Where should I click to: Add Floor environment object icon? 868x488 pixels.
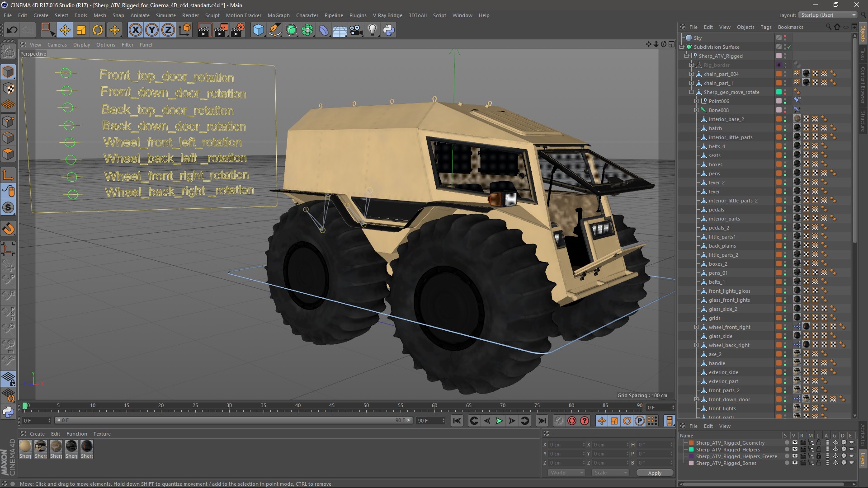pyautogui.click(x=340, y=30)
